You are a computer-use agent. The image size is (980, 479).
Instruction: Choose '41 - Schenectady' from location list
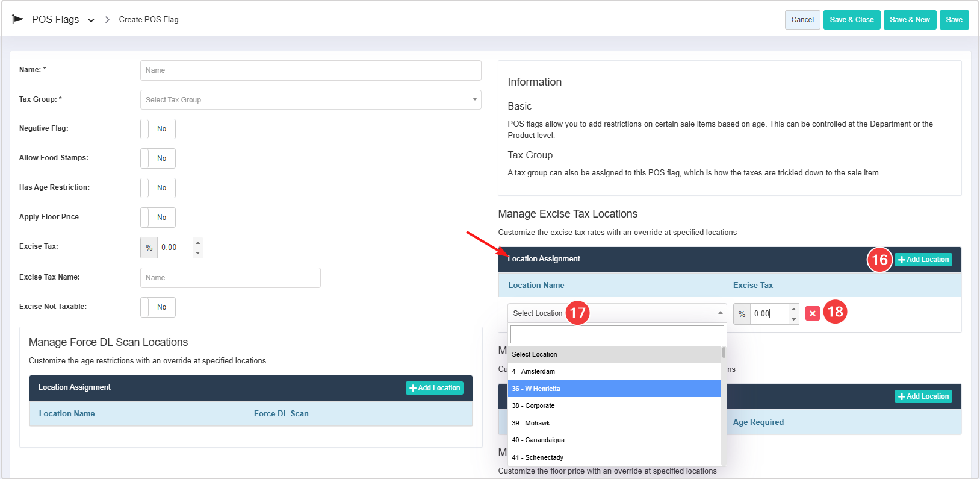[615, 457]
